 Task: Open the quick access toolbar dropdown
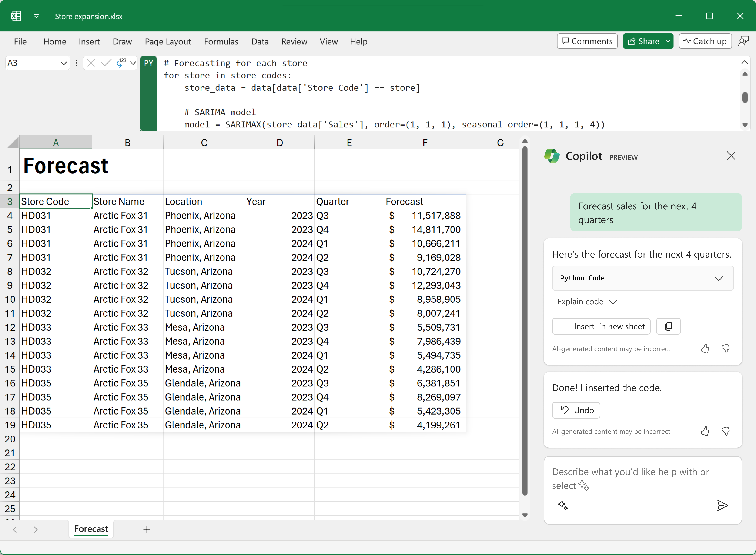(36, 16)
